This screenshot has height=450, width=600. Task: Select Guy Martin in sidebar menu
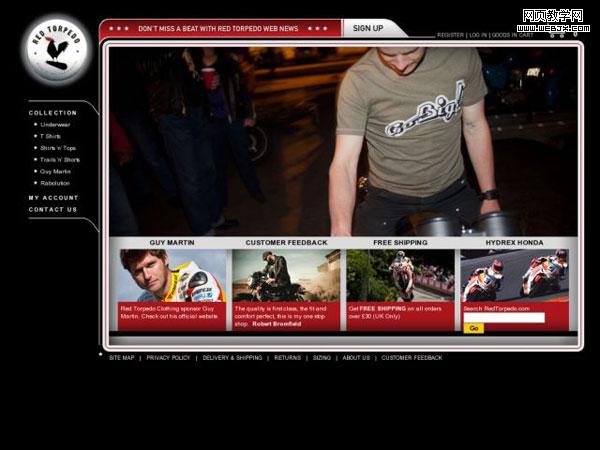click(55, 171)
